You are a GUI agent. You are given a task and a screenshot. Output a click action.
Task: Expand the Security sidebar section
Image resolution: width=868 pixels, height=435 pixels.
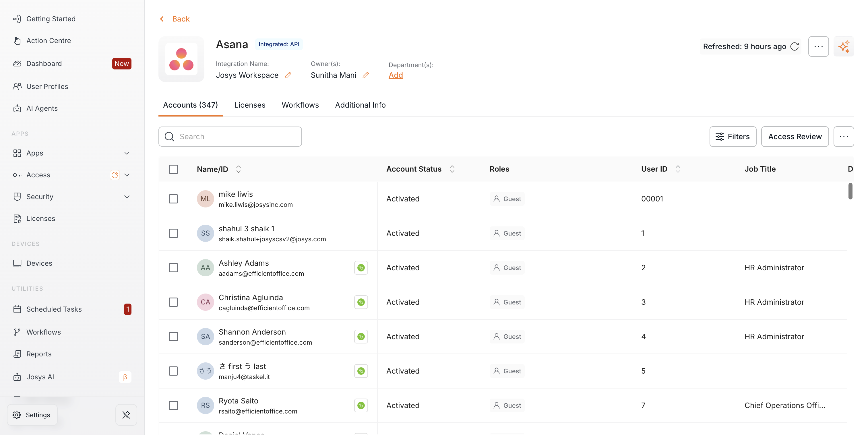click(127, 197)
